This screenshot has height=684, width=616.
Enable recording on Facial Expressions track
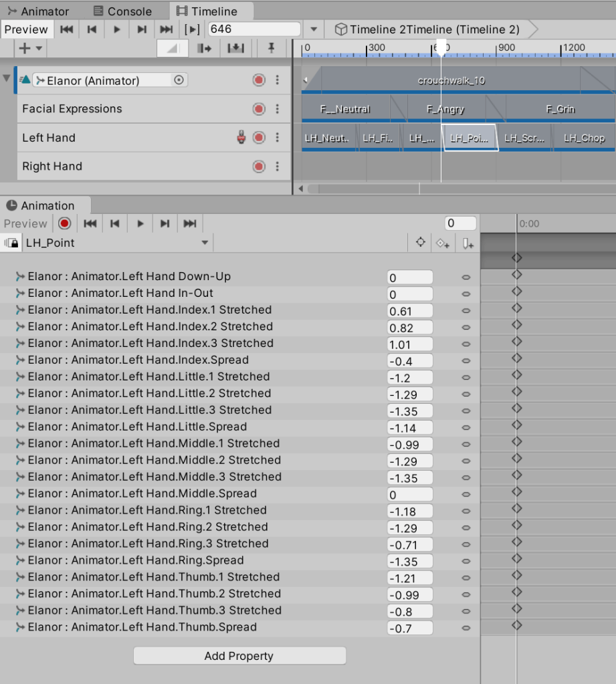click(259, 109)
